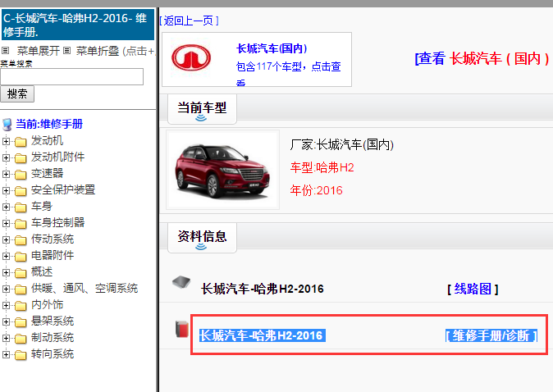
Task: Click the 当前:维修手册 root icon
Action: 7,125
